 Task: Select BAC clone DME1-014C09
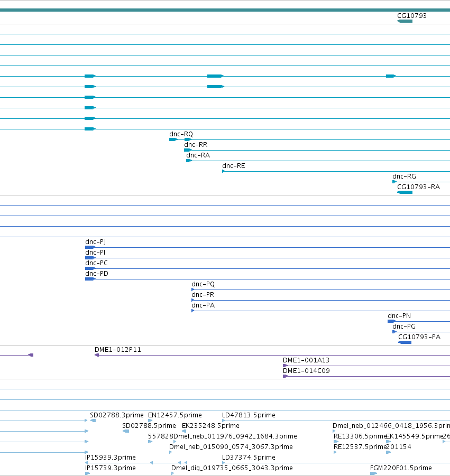point(306,371)
